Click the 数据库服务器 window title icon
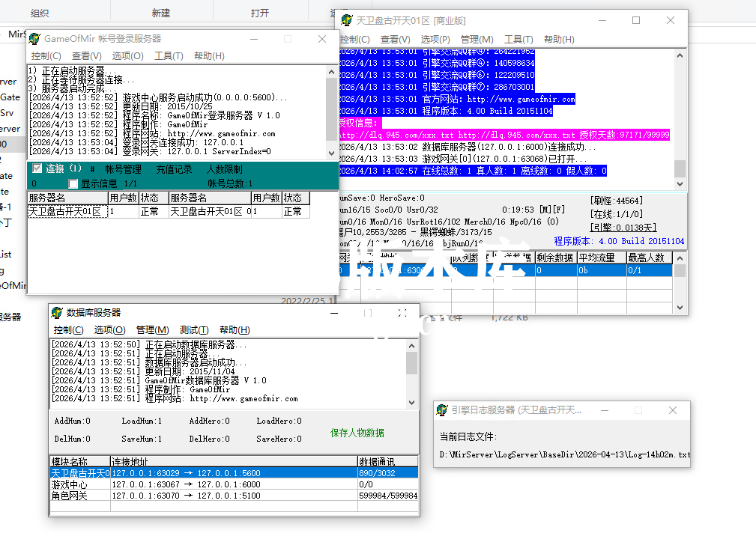The height and width of the screenshot is (539, 756). coord(57,312)
